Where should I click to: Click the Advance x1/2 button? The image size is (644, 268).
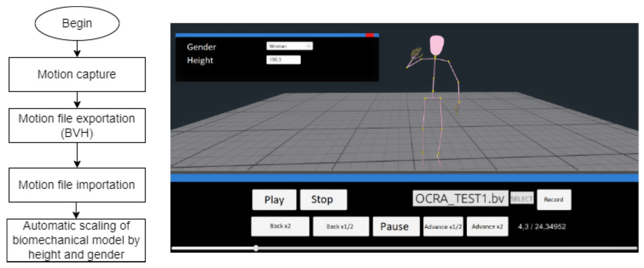443,226
